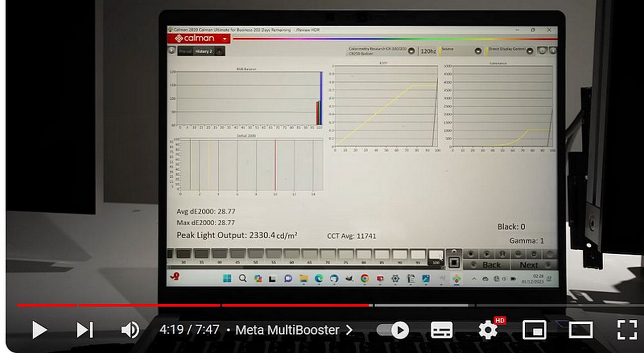Open the Windows Start menu

point(227,278)
